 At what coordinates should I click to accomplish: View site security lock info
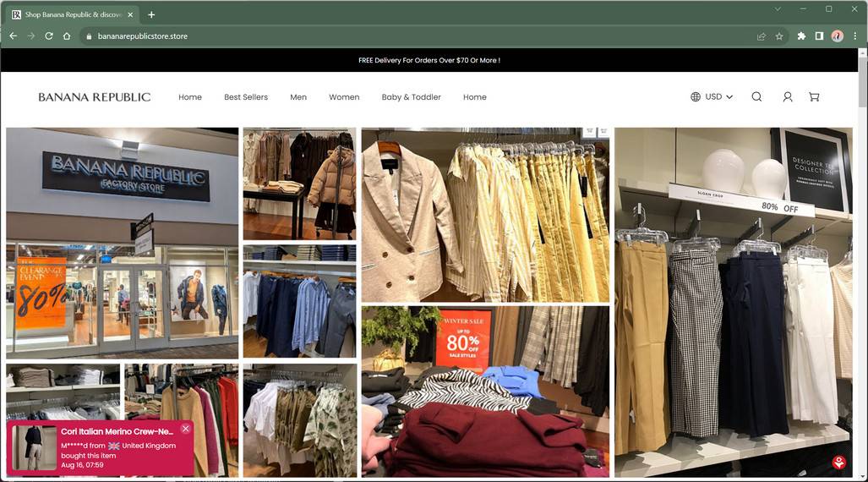[x=89, y=36]
